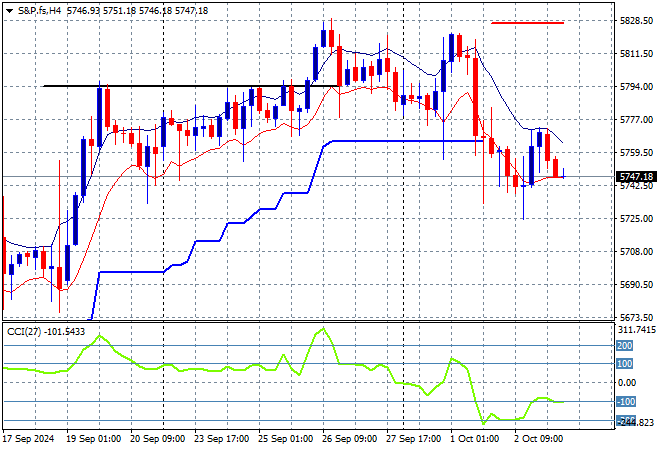Open the chart menu triangle beside S&P.fs
Viewport: 660px width, 450px height.
(9, 11)
